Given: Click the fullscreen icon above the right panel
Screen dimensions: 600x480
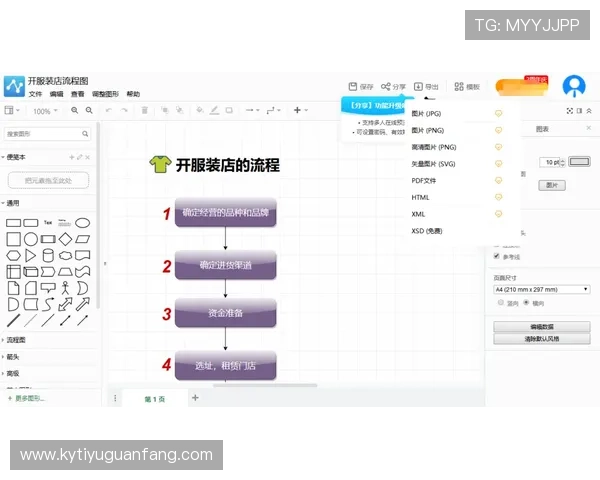Looking at the screenshot, I should (570, 111).
